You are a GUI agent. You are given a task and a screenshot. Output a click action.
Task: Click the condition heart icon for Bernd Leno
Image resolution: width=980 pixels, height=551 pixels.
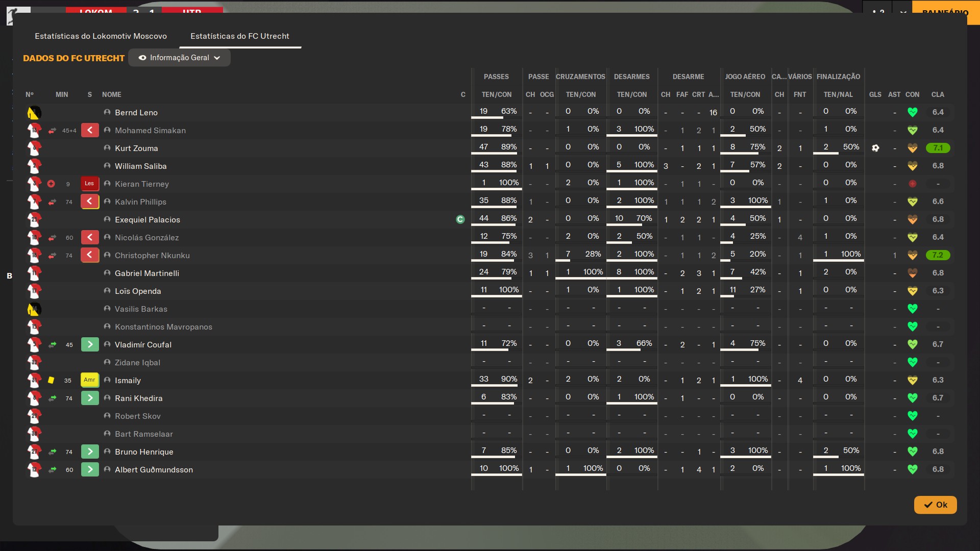(913, 112)
